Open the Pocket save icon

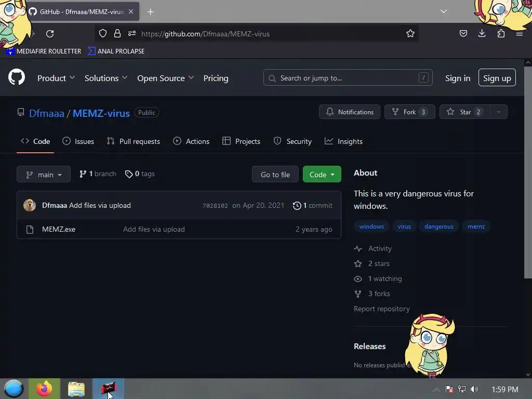(463, 33)
